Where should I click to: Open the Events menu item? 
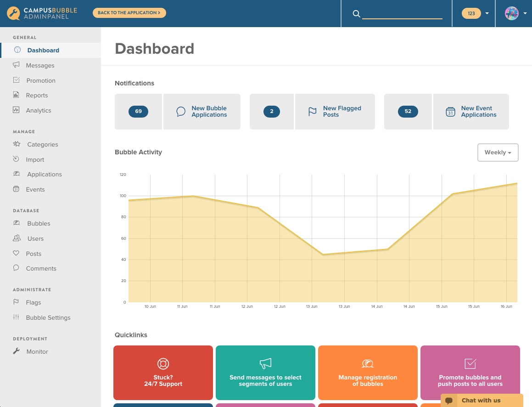click(x=35, y=189)
